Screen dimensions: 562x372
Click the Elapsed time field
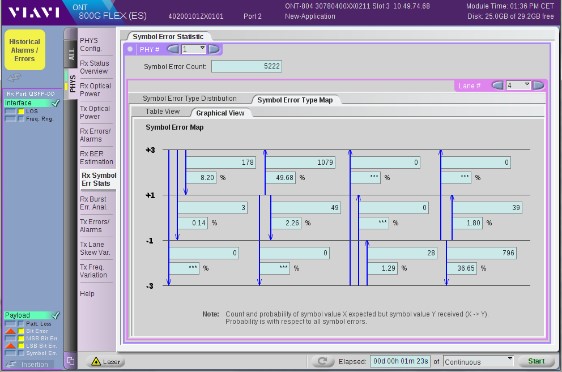click(x=400, y=361)
